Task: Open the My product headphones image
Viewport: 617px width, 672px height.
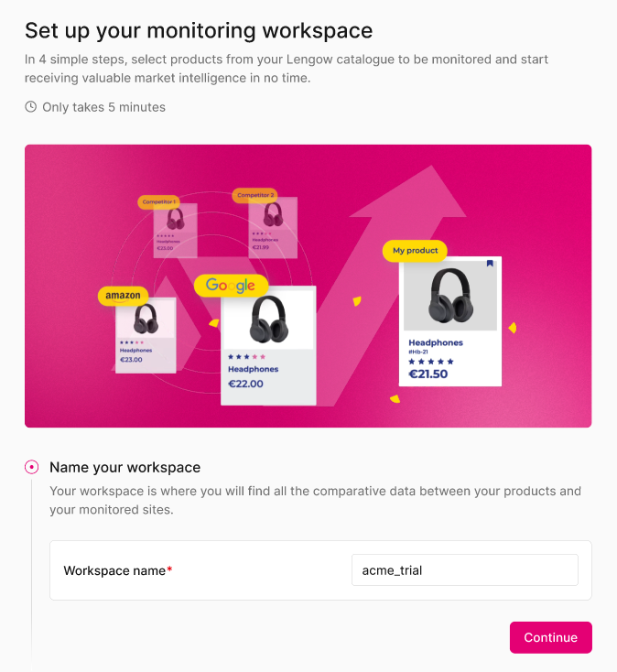Action: coord(450,296)
